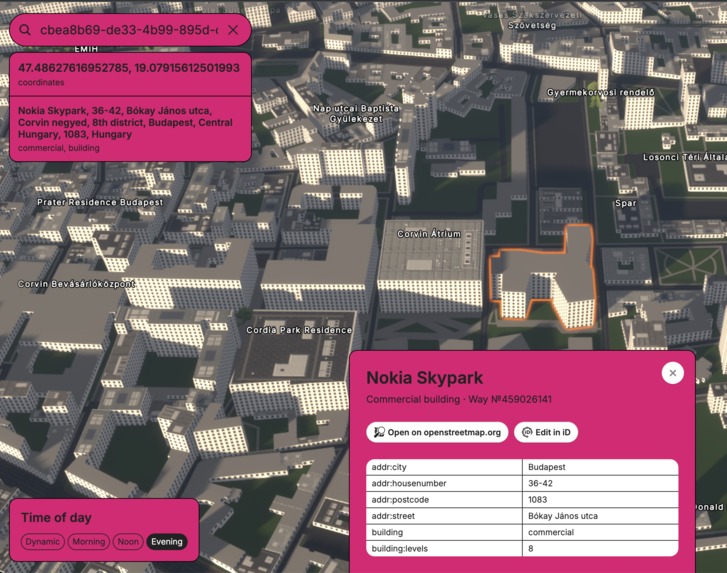Screen dimensions: 727x573
Task: Click the Nokia Skypark panel title
Action: point(425,378)
